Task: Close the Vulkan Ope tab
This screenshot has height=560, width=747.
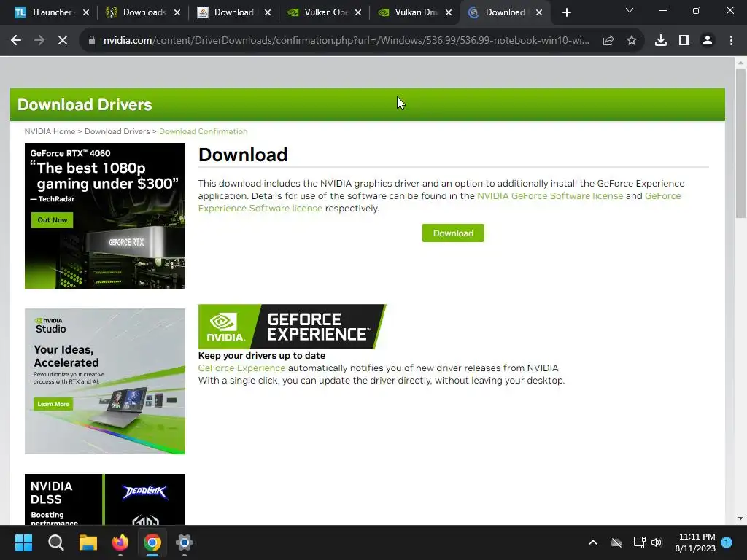Action: tap(358, 13)
